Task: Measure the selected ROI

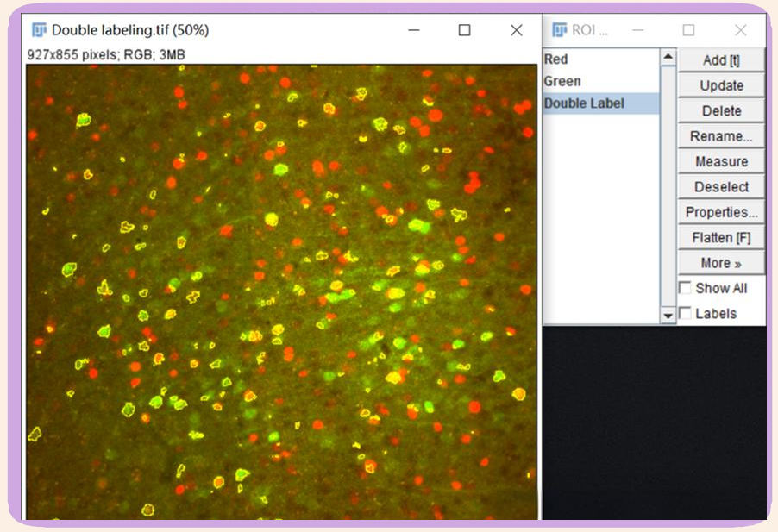Action: [720, 161]
